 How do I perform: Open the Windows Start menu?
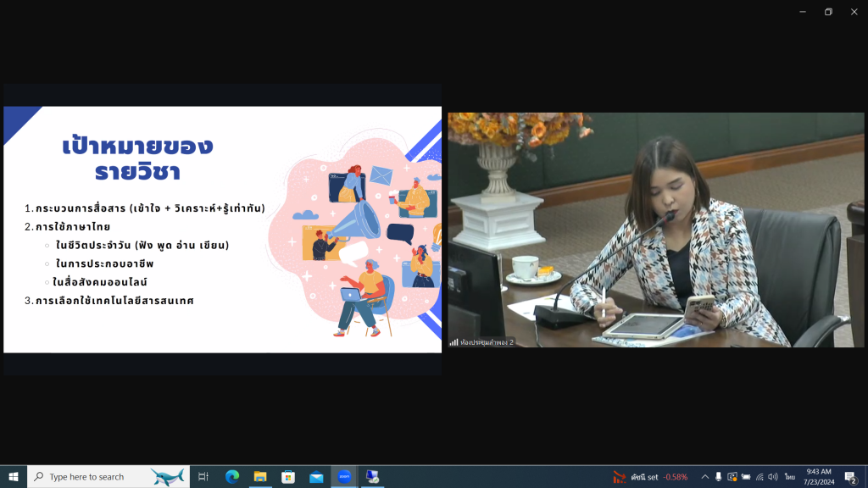pos(14,477)
